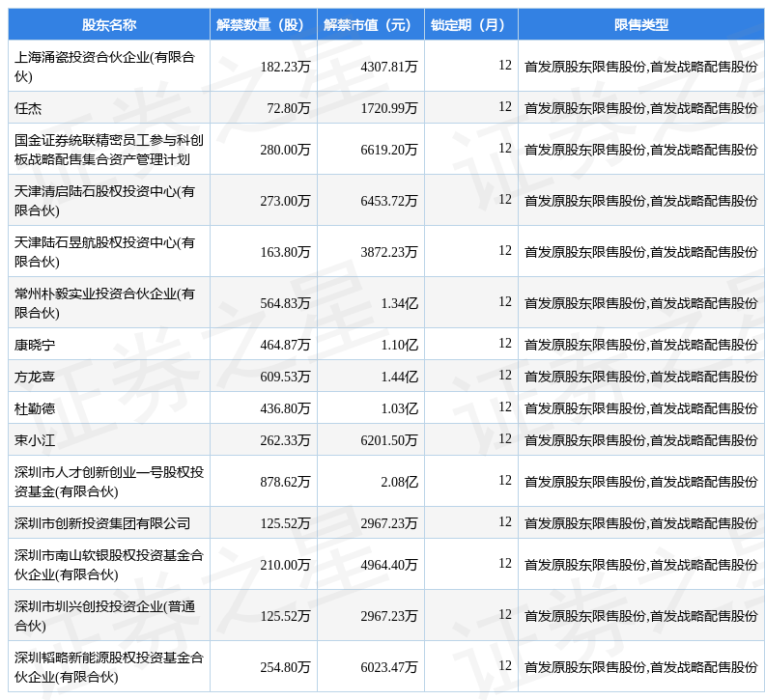Click lock period 12 in 康晓宁 row
Viewport: 765px width, 700px height.
click(x=505, y=344)
